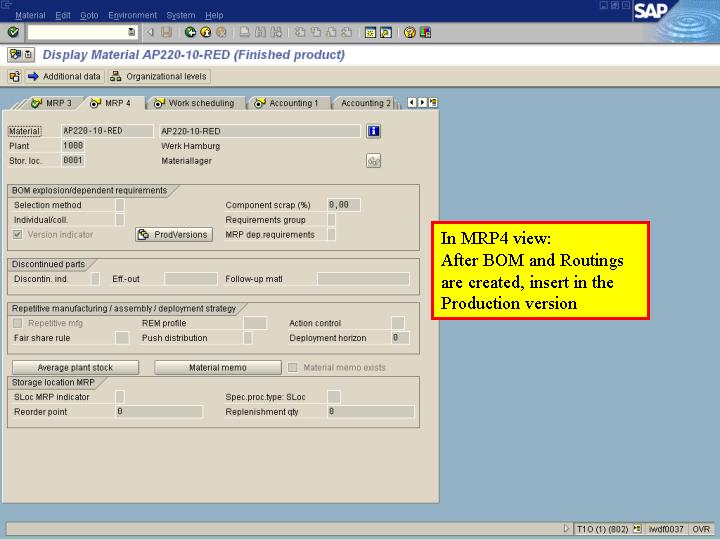The image size is (720, 540).
Task: Click the Additional data button
Action: tap(64, 76)
